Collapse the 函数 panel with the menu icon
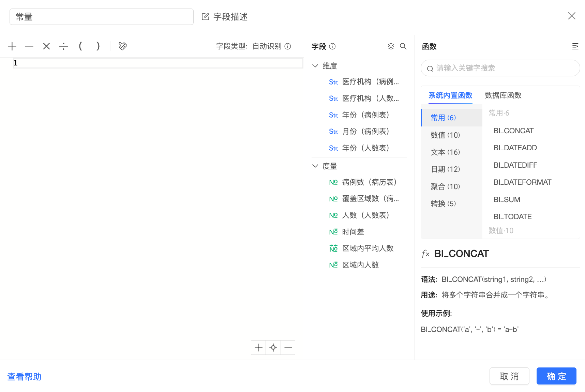This screenshot has height=392, width=585. [x=575, y=46]
